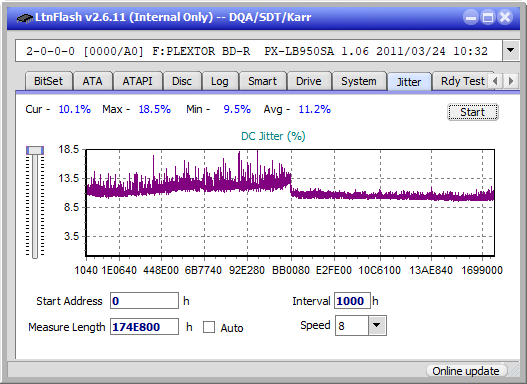This screenshot has height=384, width=527.
Task: Open the Disc tab
Action: pyautogui.click(x=182, y=81)
